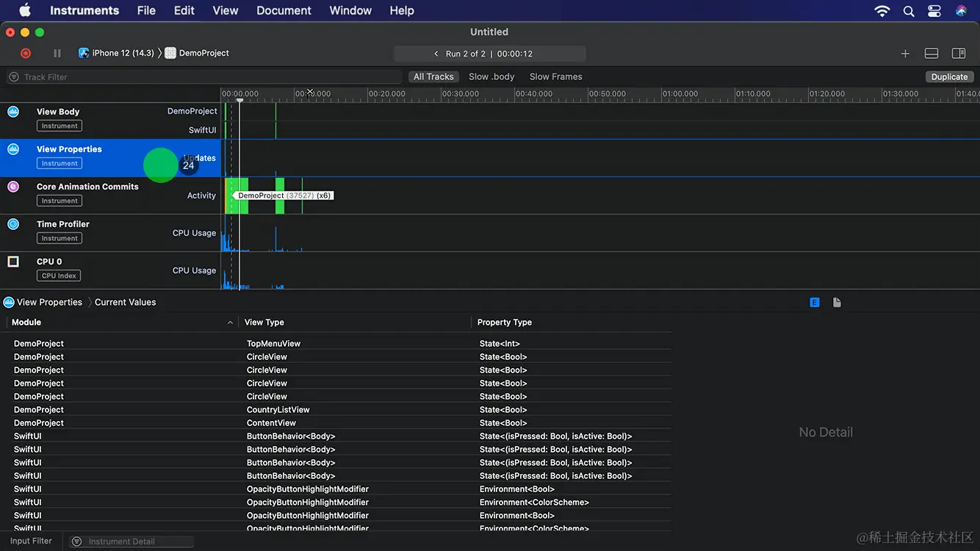The height and width of the screenshot is (551, 980).
Task: Sort by the Module column header
Action: click(x=26, y=323)
